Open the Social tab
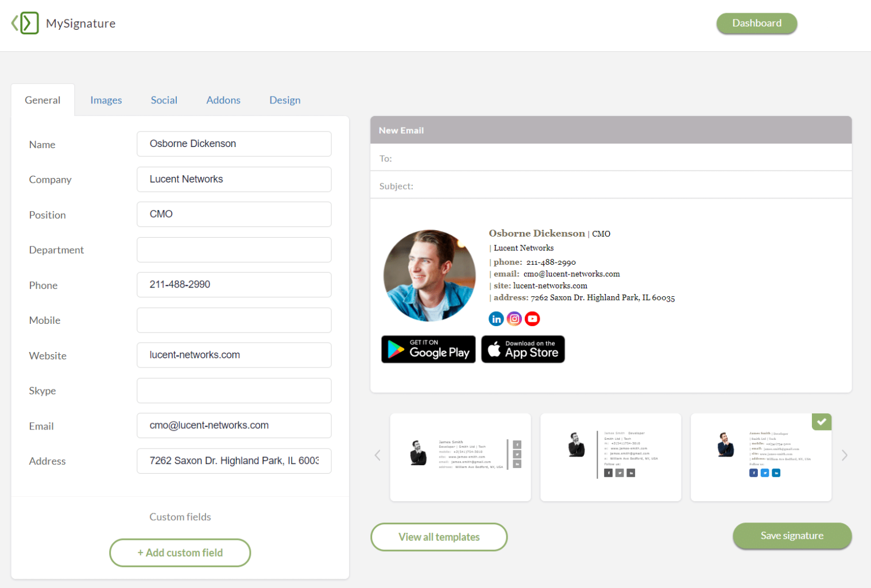 (164, 100)
